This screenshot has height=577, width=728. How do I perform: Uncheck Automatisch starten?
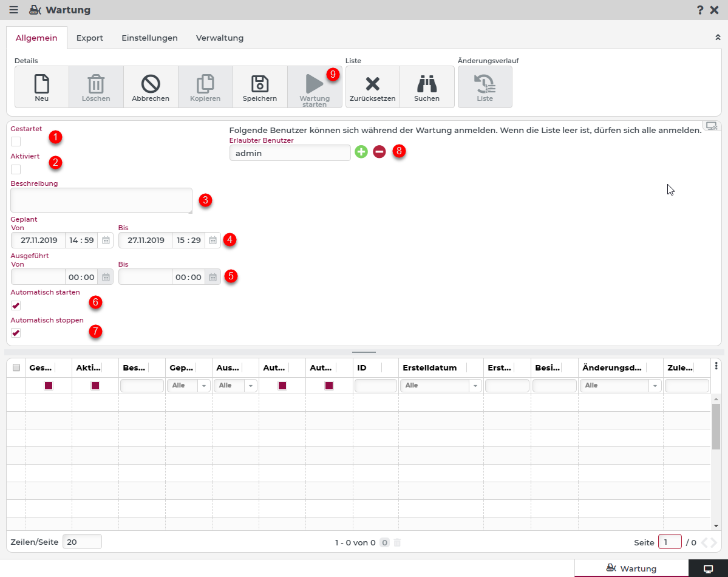tap(16, 306)
